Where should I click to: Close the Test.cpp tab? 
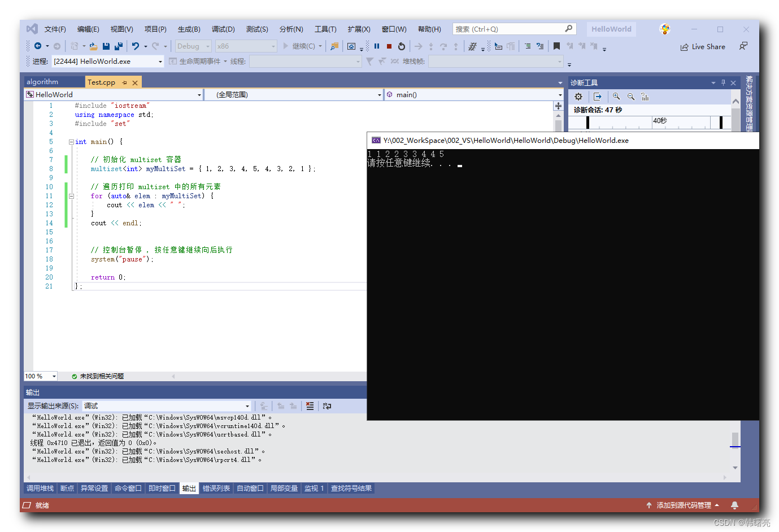pyautogui.click(x=135, y=82)
